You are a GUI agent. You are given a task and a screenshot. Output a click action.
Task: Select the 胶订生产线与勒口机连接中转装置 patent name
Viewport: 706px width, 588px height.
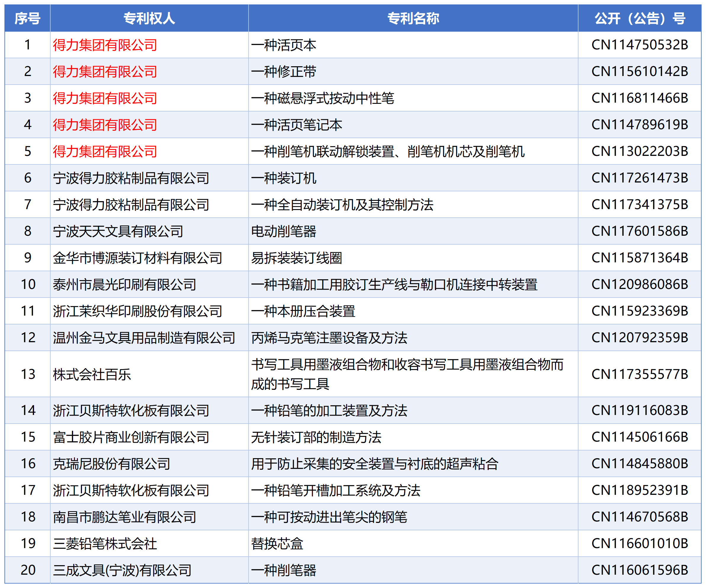coord(394,284)
